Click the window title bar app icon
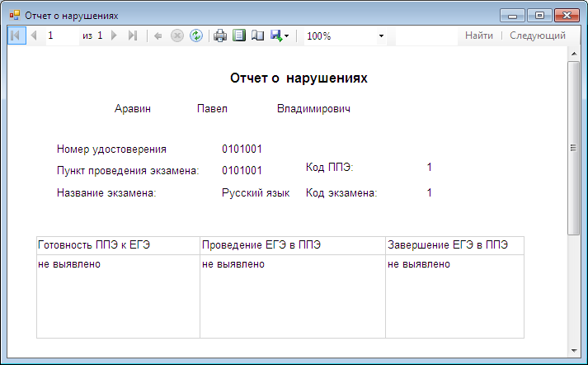Screen dimensions: 588x365 point(15,16)
